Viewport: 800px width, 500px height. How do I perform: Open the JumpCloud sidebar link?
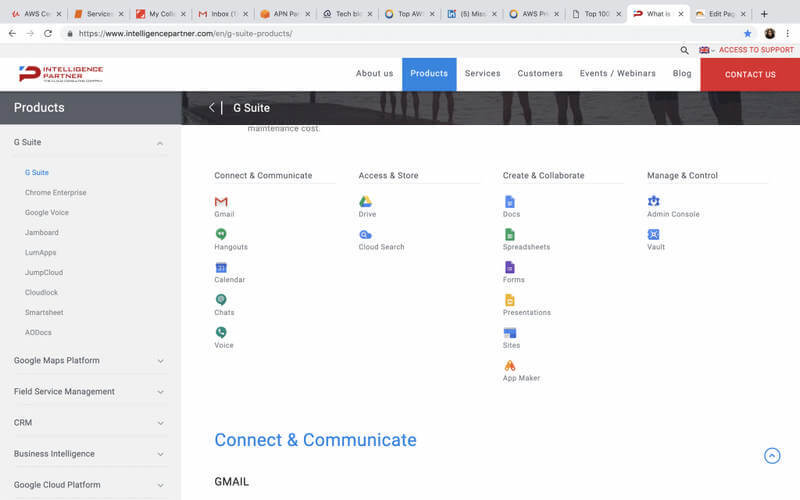tap(44, 272)
